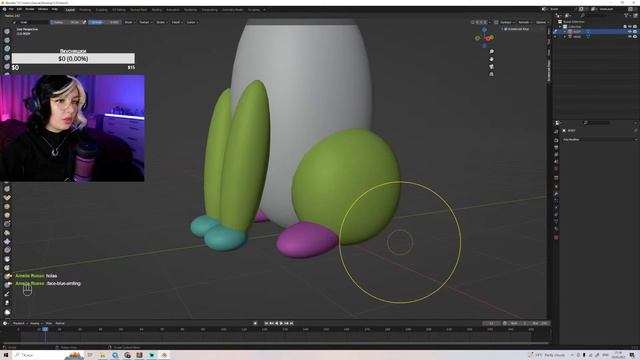Screen dimensions: 640x360
Task: Jump to the timeline end frame
Action: [291, 323]
